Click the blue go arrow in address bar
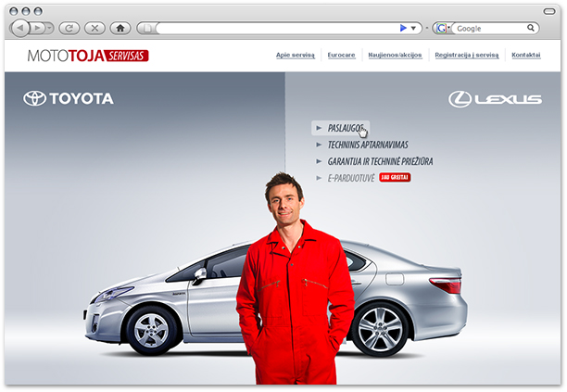 click(403, 28)
